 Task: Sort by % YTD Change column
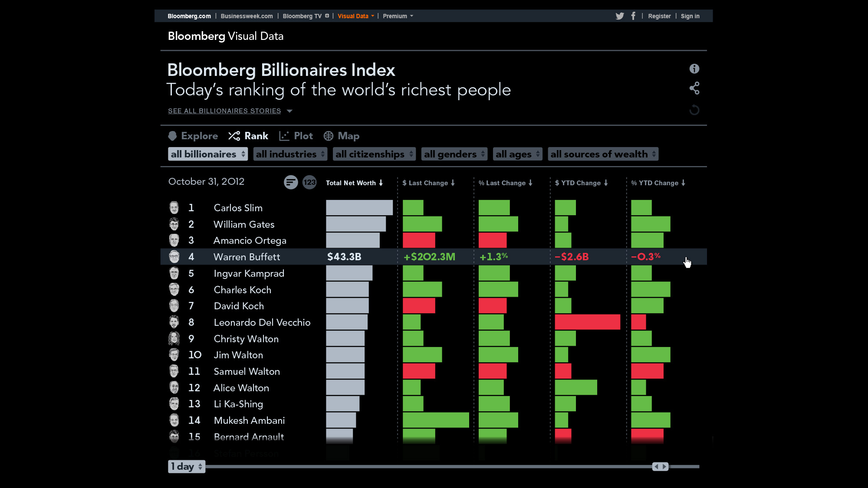click(658, 183)
